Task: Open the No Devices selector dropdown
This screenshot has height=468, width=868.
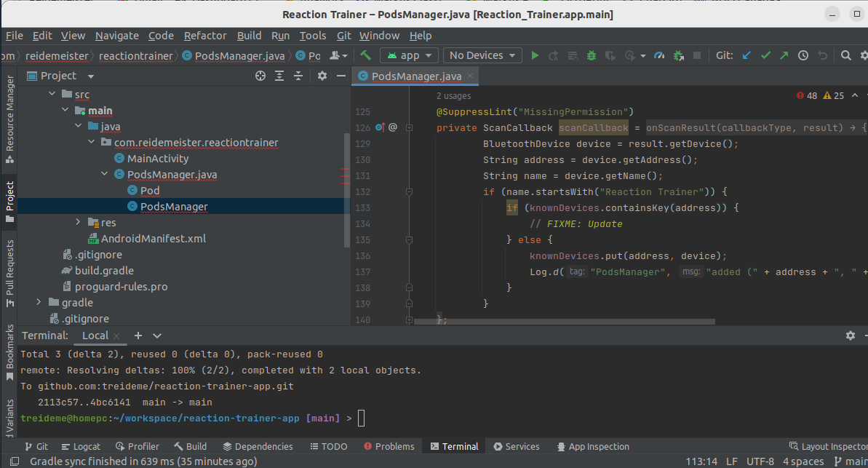Action: (484, 55)
